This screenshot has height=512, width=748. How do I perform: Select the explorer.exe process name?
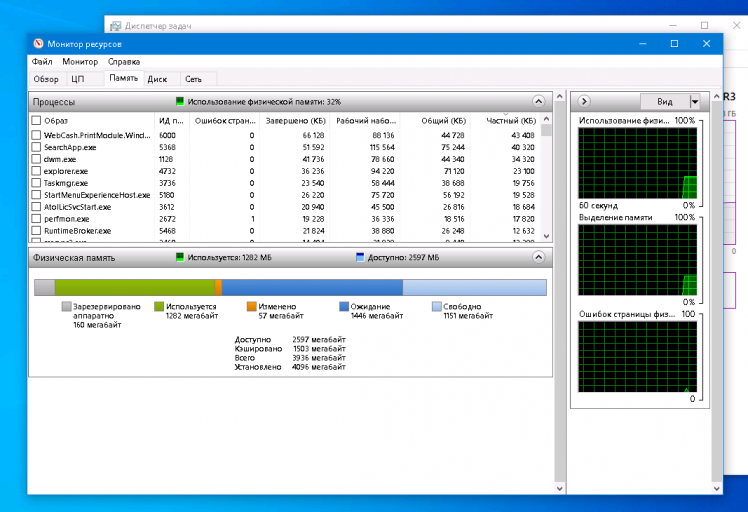point(66,171)
